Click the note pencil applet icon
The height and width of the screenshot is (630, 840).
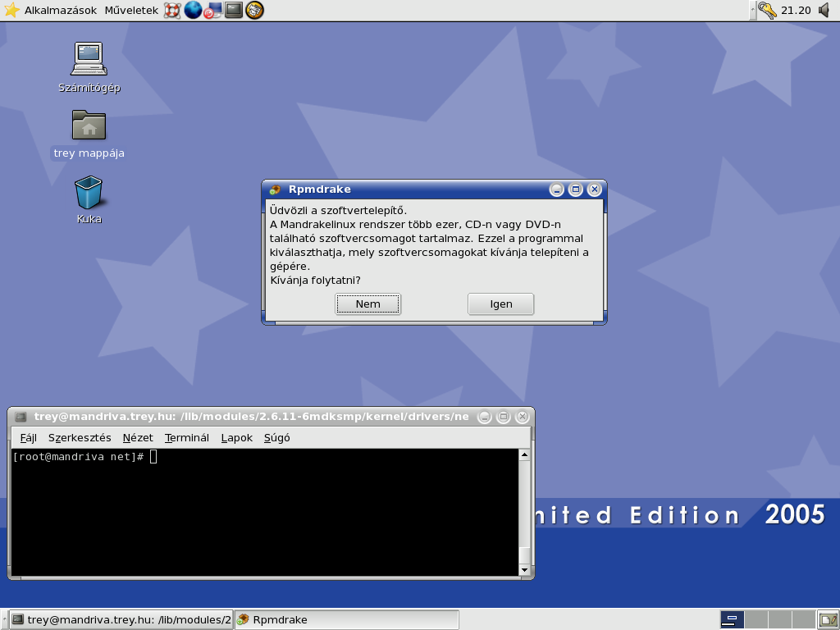829,620
